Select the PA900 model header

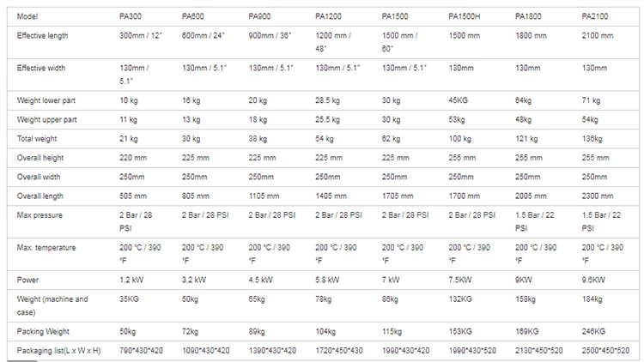pyautogui.click(x=260, y=16)
